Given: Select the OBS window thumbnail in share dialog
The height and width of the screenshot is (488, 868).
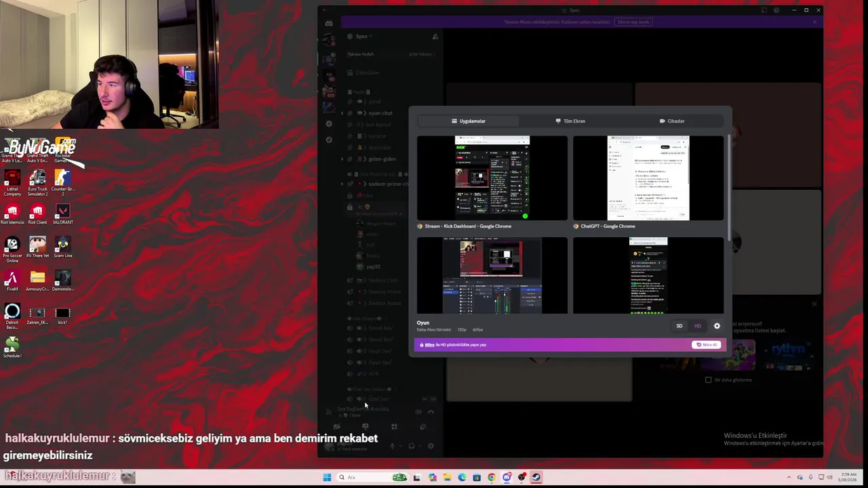Looking at the screenshot, I should pos(492,276).
